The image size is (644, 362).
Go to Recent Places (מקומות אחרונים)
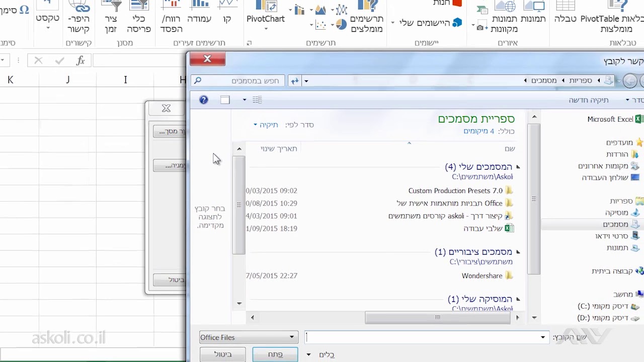tap(608, 166)
